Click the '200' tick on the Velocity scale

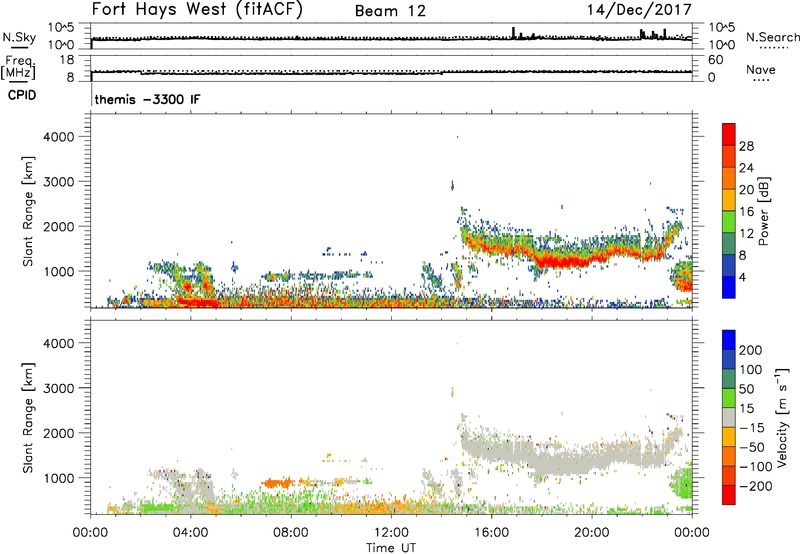[751, 350]
